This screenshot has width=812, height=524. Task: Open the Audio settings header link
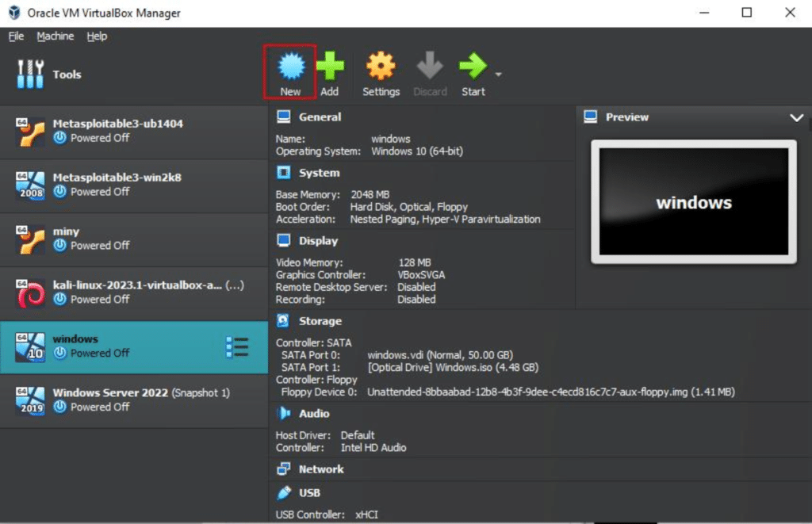pos(314,414)
